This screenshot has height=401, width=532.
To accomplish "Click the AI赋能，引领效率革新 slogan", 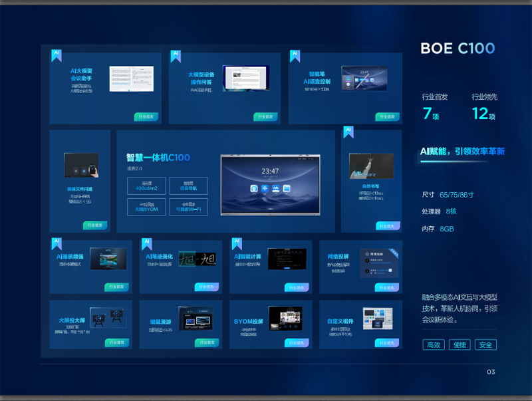I will (462, 152).
